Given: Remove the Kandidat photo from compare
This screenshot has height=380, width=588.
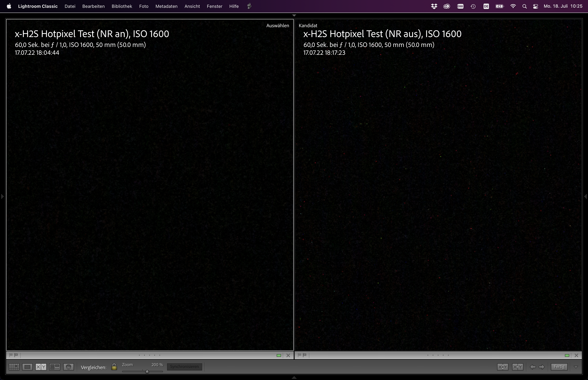Looking at the screenshot, I should (576, 356).
